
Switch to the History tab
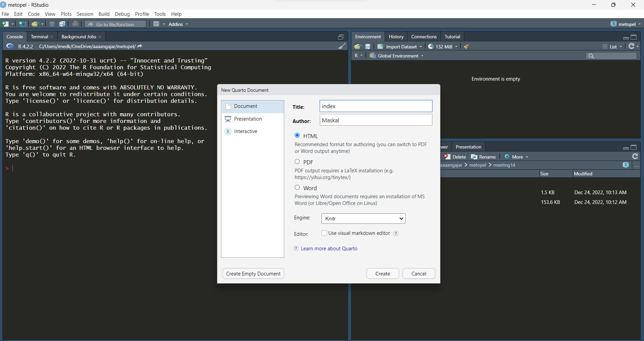(x=396, y=37)
